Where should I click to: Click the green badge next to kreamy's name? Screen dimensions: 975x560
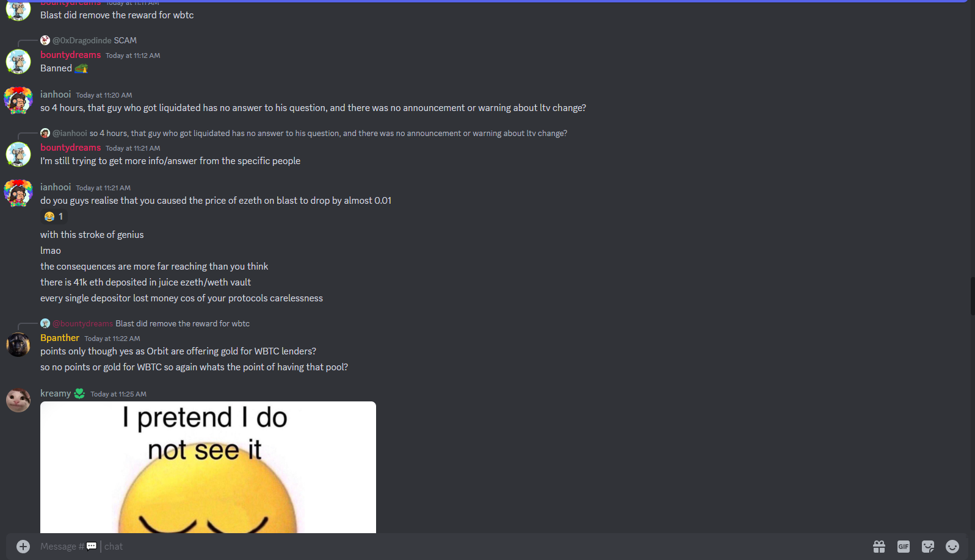click(x=79, y=393)
